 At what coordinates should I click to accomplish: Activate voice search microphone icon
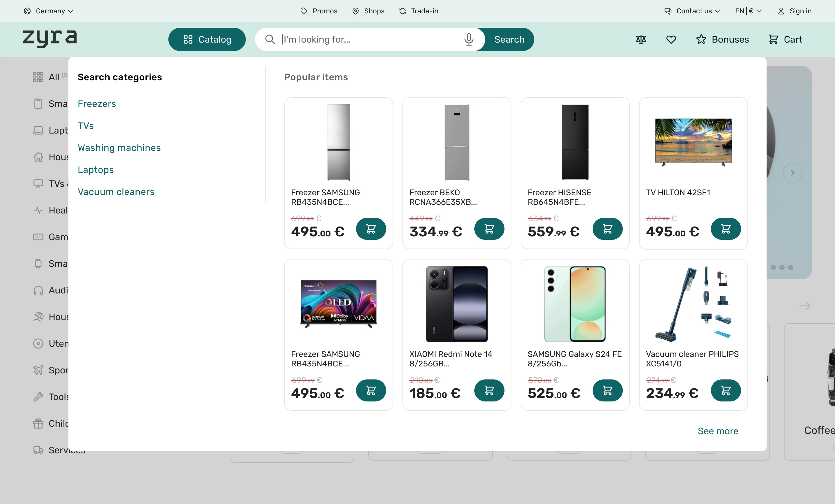point(469,39)
